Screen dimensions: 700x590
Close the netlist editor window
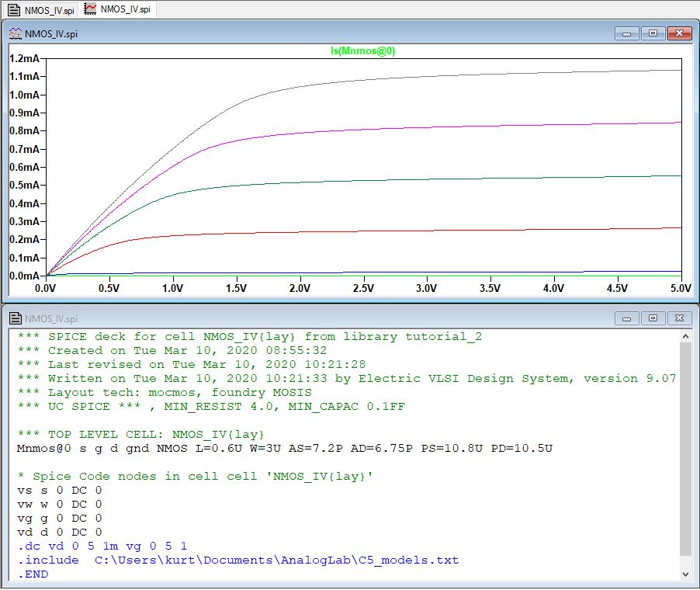tap(680, 318)
